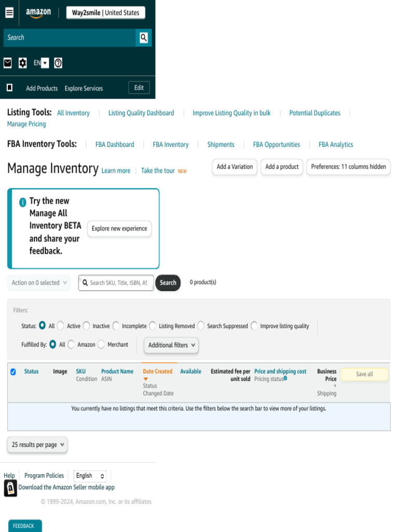Click the FEEDBACK tab button

click(25, 526)
